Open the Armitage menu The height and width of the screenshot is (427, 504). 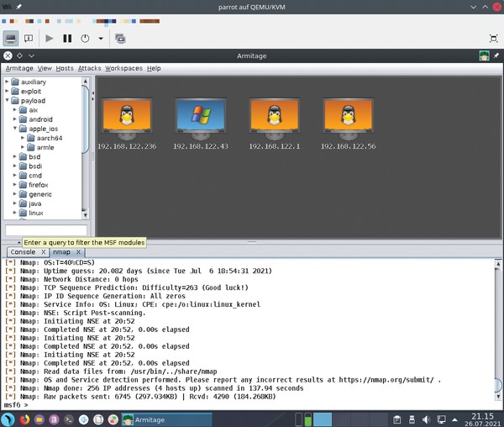[19, 68]
